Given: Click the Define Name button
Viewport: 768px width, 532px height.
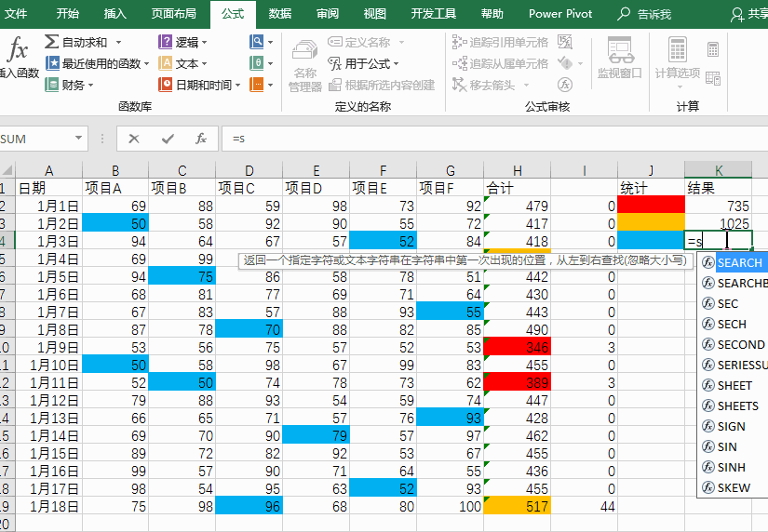Looking at the screenshot, I should [359, 42].
